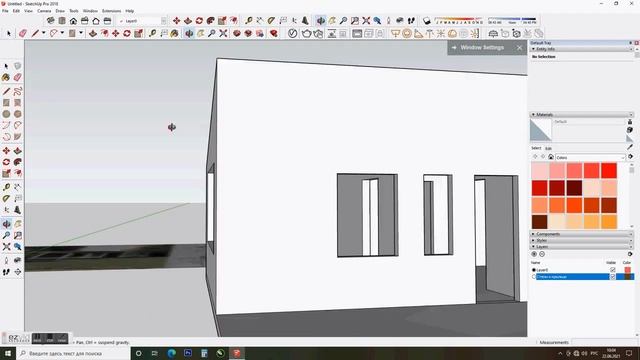
Task: Open the Camera menu
Action: pyautogui.click(x=44, y=11)
